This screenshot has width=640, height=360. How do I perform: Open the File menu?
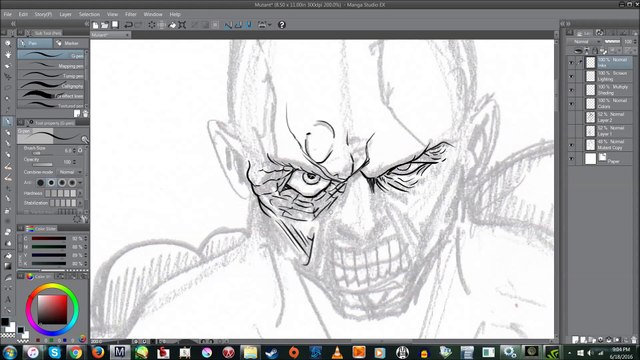[8, 14]
